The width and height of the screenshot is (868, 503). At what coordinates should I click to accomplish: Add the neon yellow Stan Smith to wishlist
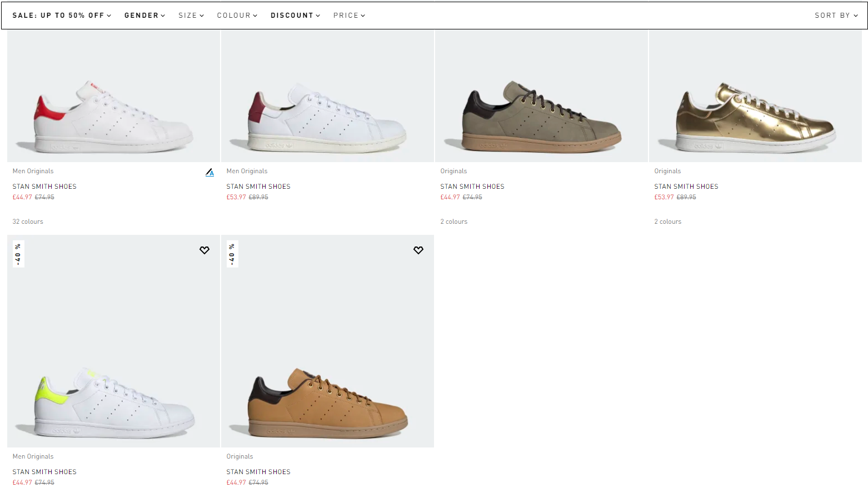(204, 250)
